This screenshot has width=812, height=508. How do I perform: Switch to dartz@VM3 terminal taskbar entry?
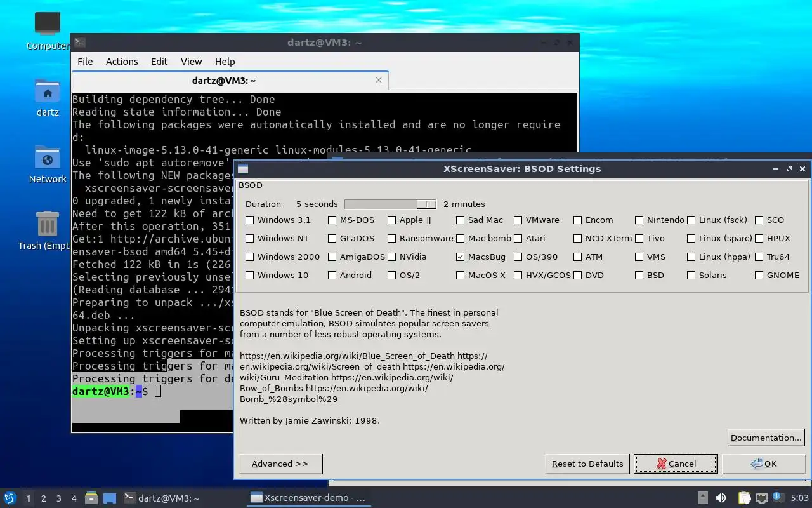(x=162, y=498)
